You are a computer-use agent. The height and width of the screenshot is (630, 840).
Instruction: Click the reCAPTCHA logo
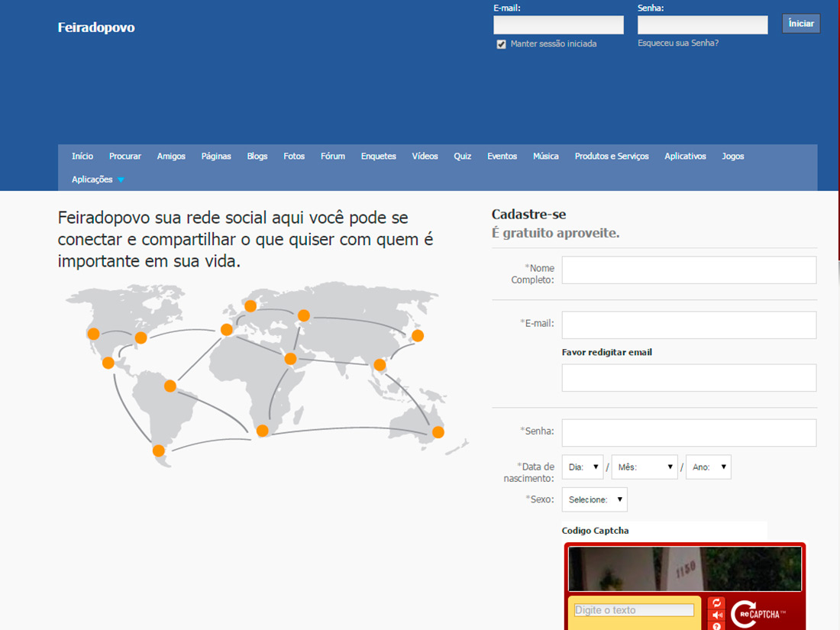click(758, 614)
